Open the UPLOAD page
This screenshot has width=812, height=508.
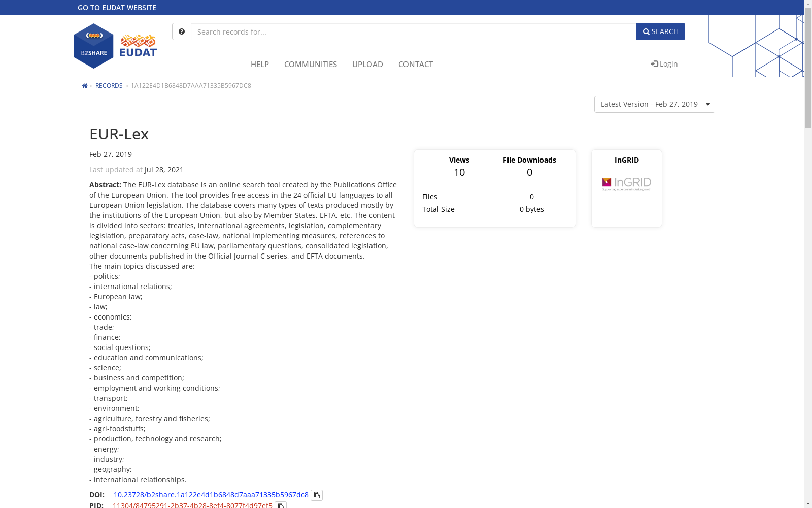367,64
